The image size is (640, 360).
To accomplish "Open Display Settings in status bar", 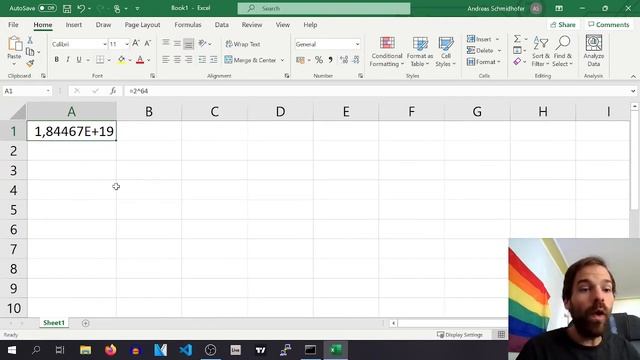I will pos(460,335).
